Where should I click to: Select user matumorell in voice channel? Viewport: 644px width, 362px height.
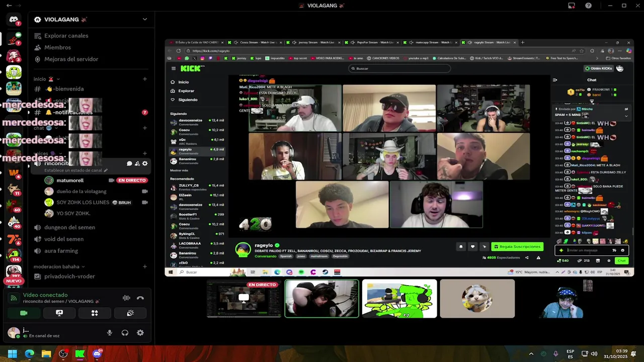coord(70,180)
